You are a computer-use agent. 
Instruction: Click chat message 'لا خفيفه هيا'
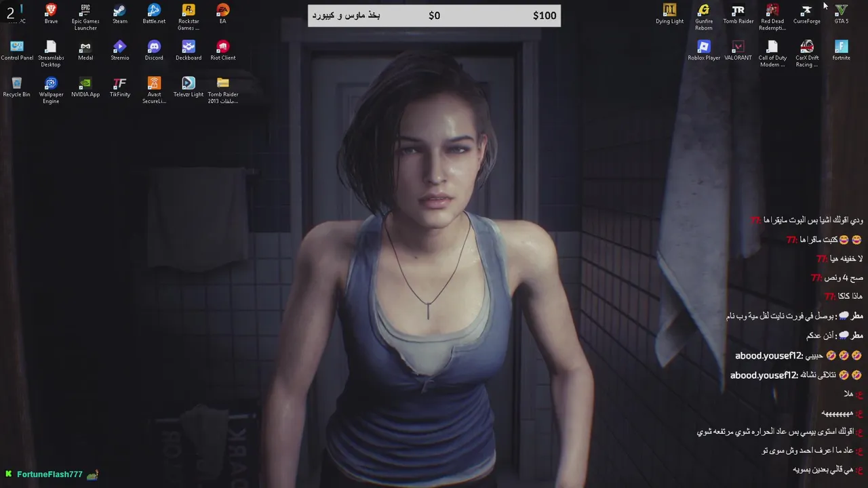pyautogui.click(x=840, y=259)
